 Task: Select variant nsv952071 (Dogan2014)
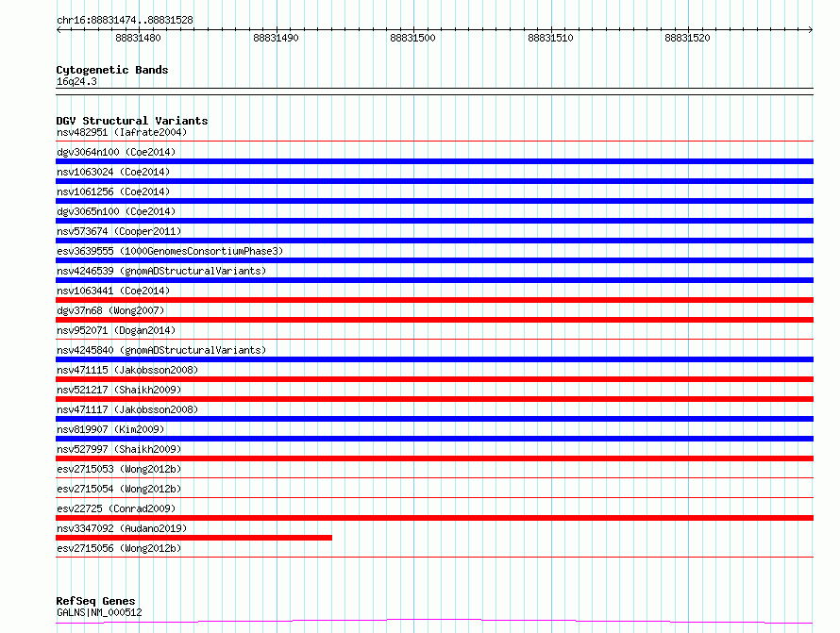tap(116, 330)
